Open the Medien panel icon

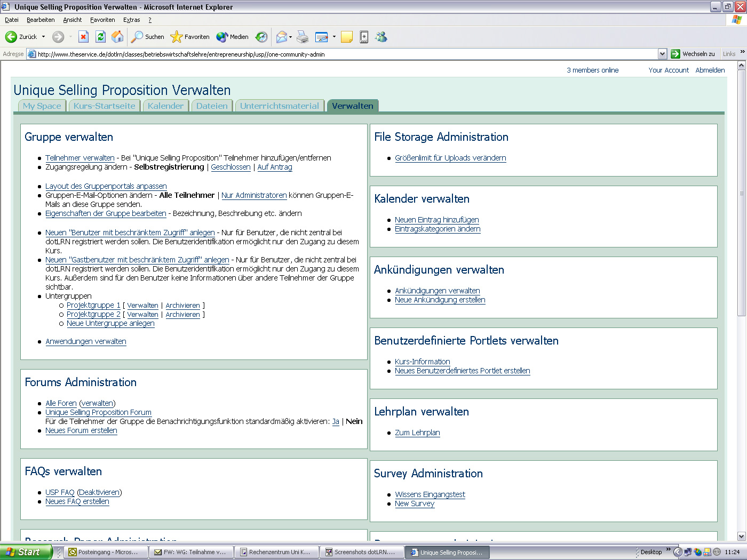pyautogui.click(x=222, y=37)
